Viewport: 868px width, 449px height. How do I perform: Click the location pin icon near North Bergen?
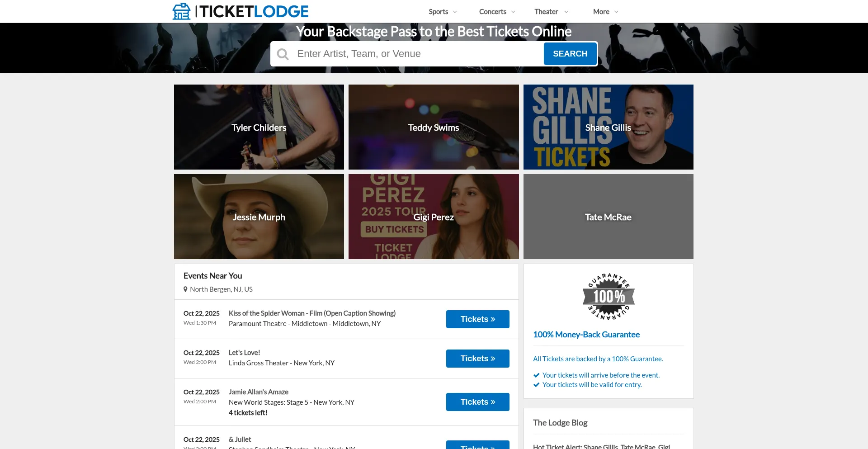coord(185,289)
